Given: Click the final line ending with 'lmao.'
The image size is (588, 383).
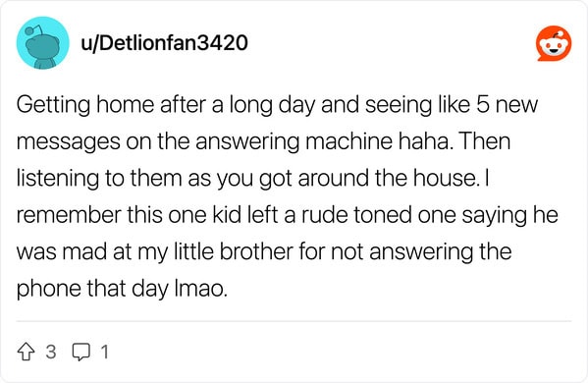Looking at the screenshot, I should pyautogui.click(x=123, y=289).
